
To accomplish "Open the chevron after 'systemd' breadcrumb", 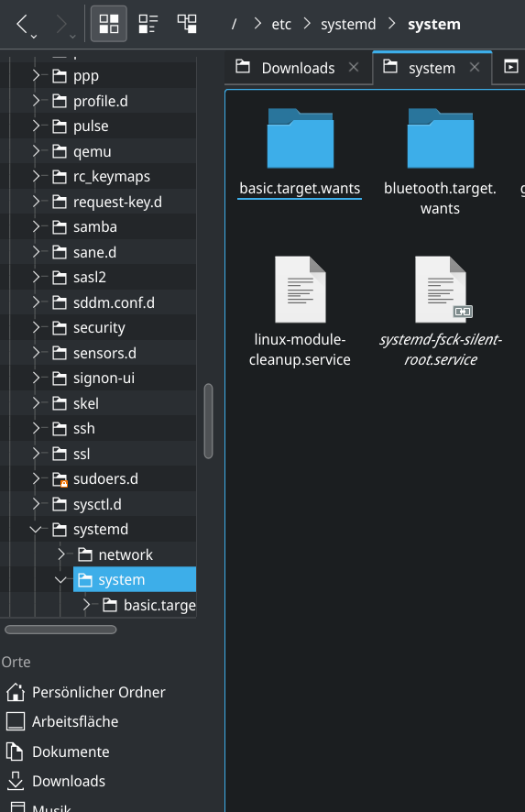I will click(392, 24).
